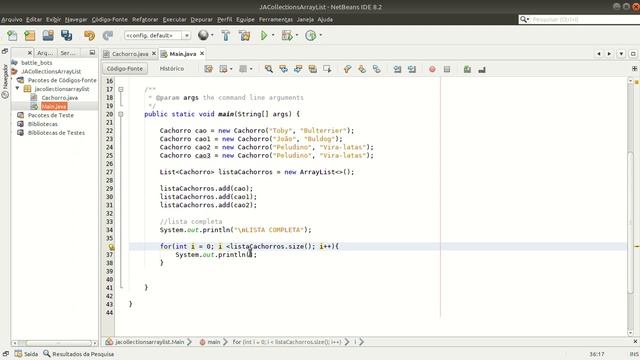
Task: Collapse the main method fold marker
Action: 120,114
